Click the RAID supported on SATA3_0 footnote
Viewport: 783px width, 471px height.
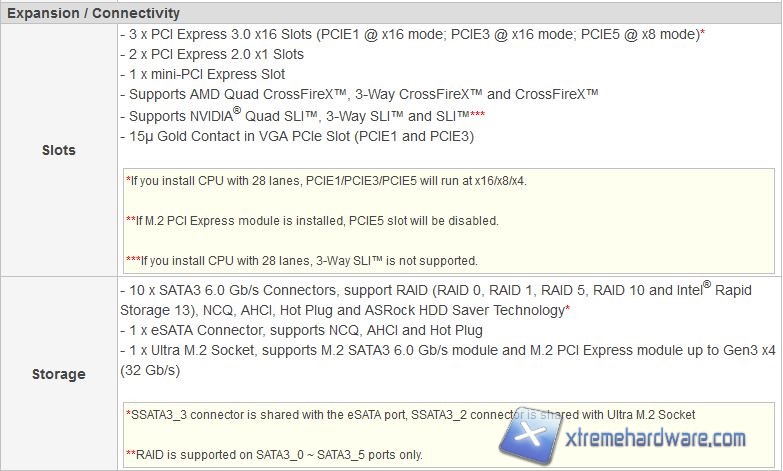pyautogui.click(x=274, y=454)
